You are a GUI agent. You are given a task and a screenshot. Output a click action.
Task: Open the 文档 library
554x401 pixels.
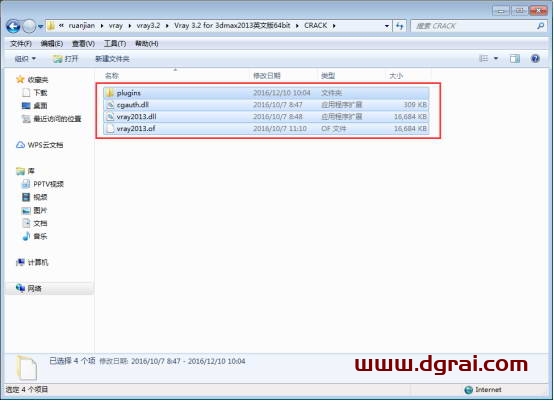(40, 223)
